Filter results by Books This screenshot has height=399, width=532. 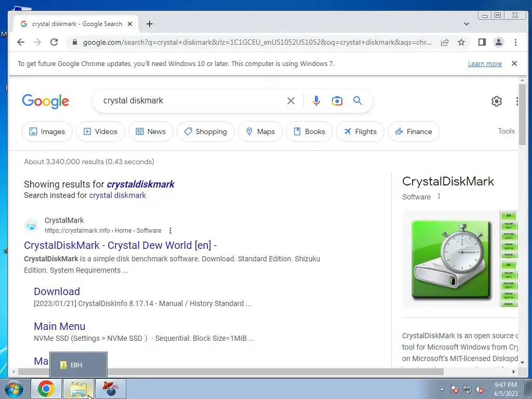pos(309,131)
